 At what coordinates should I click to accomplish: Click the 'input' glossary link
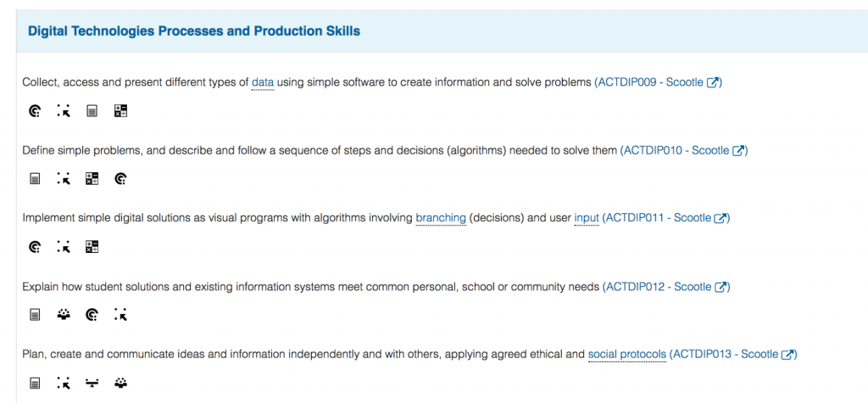pyautogui.click(x=587, y=218)
